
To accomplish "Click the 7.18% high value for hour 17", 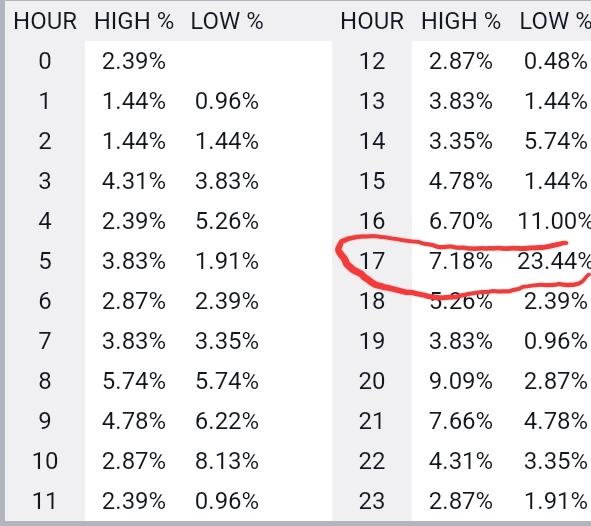I will [x=461, y=261].
